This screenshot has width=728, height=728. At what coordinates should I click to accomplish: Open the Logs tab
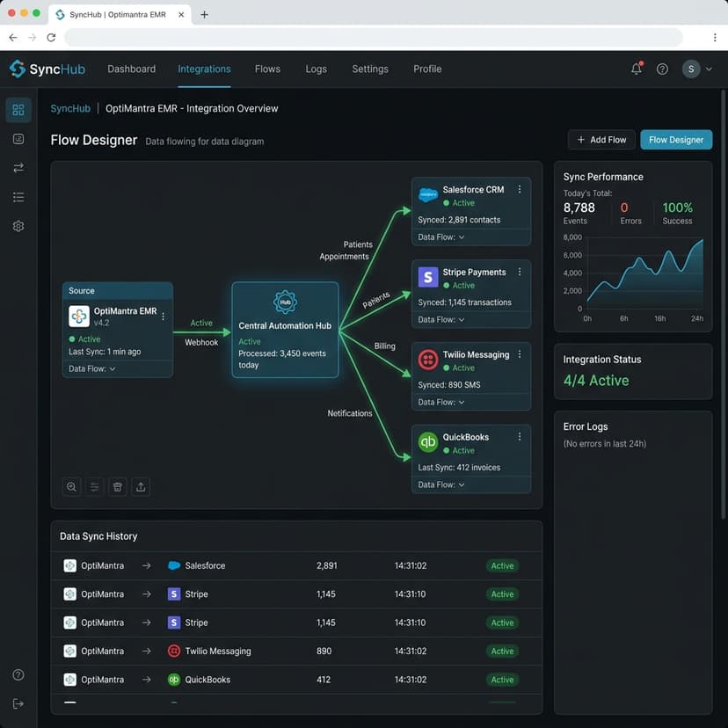click(317, 69)
